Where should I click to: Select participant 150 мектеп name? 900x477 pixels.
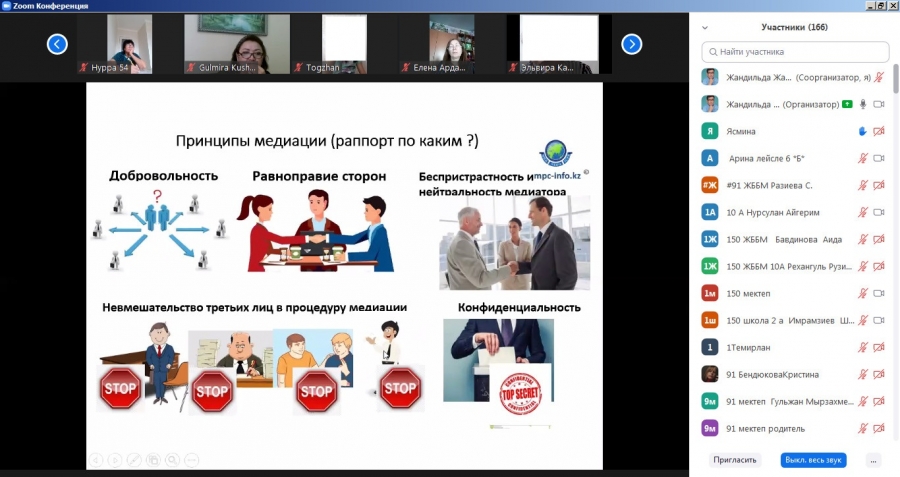(748, 293)
